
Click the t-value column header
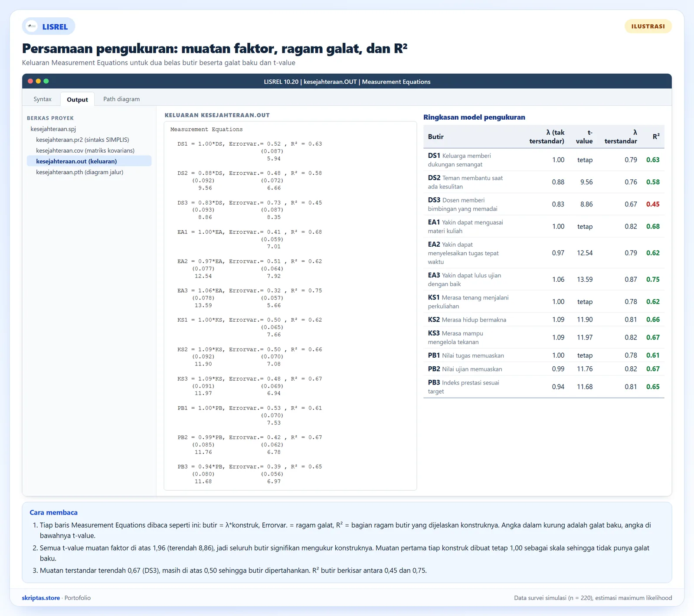(x=584, y=137)
